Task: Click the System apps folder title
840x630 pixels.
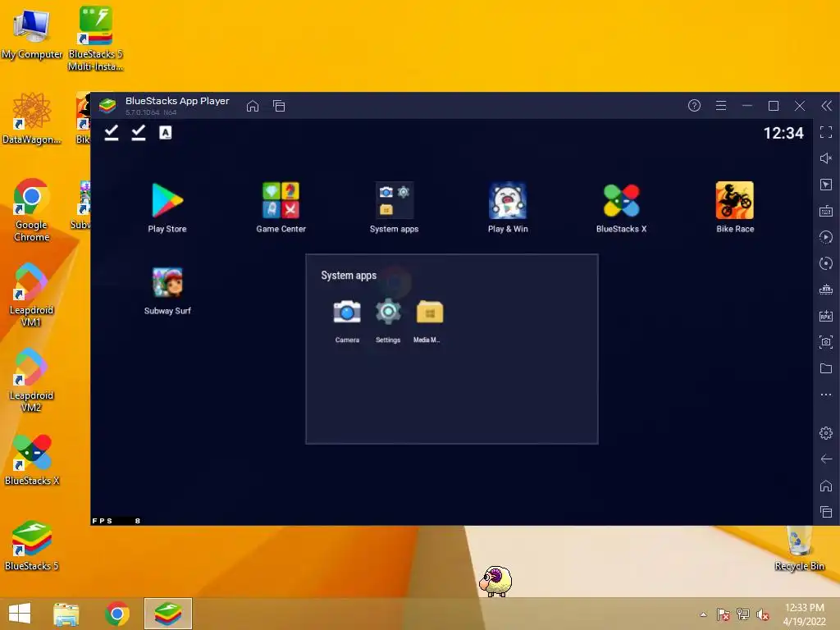Action: pos(349,276)
